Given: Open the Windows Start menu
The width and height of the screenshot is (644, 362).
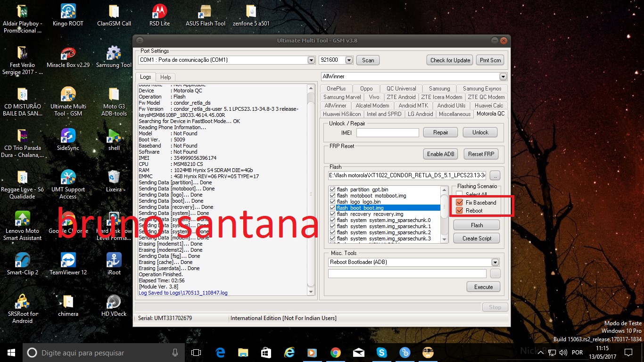Looking at the screenshot, I should pos(11,353).
